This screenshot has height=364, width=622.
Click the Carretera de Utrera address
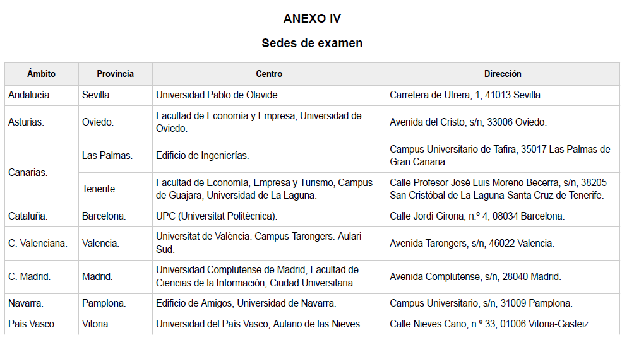pos(466,95)
